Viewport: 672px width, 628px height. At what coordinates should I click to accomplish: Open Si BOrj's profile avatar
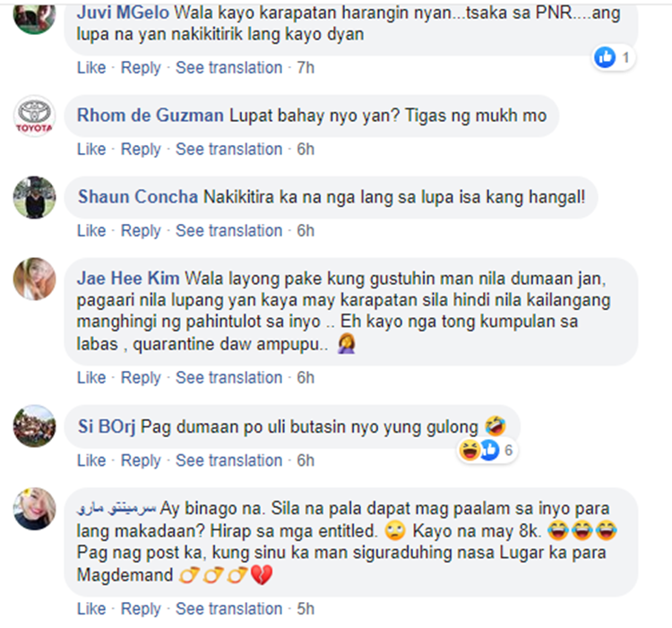34,426
